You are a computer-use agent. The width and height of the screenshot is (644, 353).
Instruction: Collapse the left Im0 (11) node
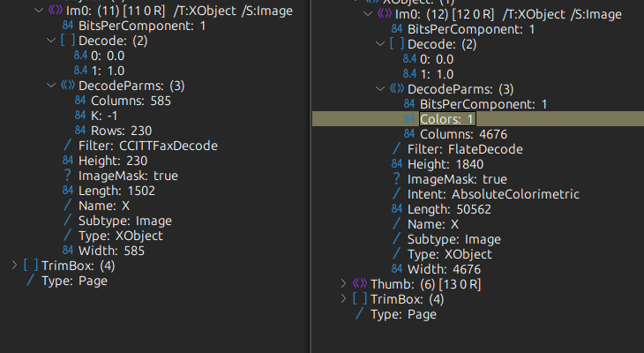(35, 11)
